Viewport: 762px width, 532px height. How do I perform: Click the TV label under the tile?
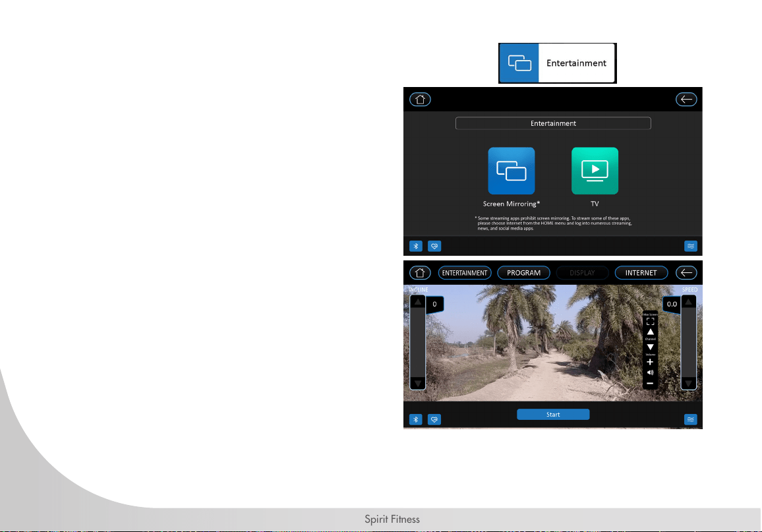(x=595, y=204)
